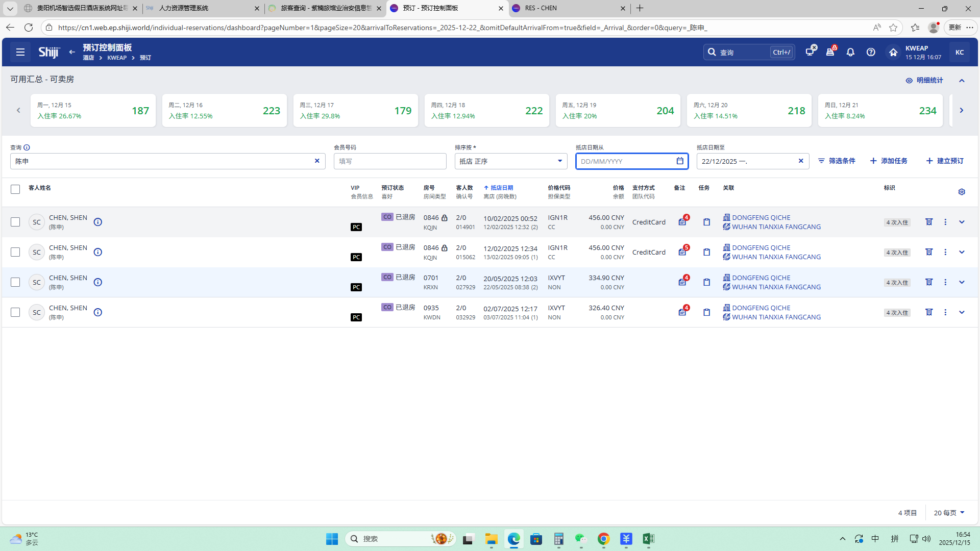Switch to the RES - CHEN browser tab
Screen dimensions: 980x551
pyautogui.click(x=567, y=8)
